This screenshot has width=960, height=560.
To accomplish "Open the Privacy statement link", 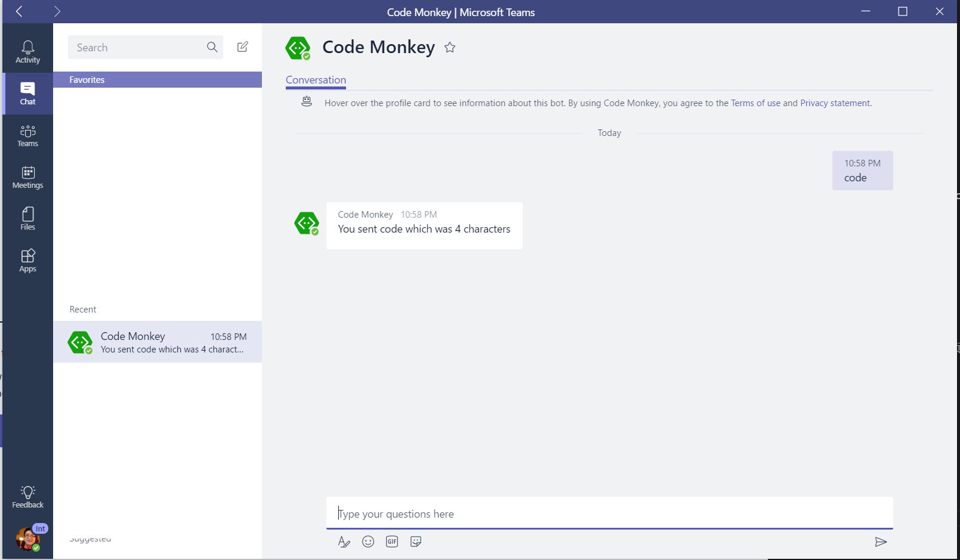I will pyautogui.click(x=835, y=103).
